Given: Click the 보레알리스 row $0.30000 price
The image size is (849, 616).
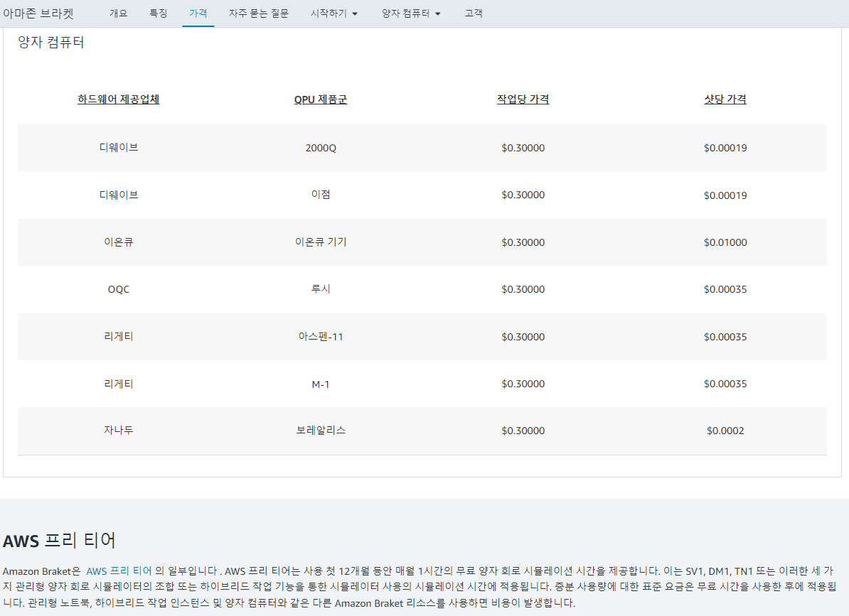Looking at the screenshot, I should [523, 431].
